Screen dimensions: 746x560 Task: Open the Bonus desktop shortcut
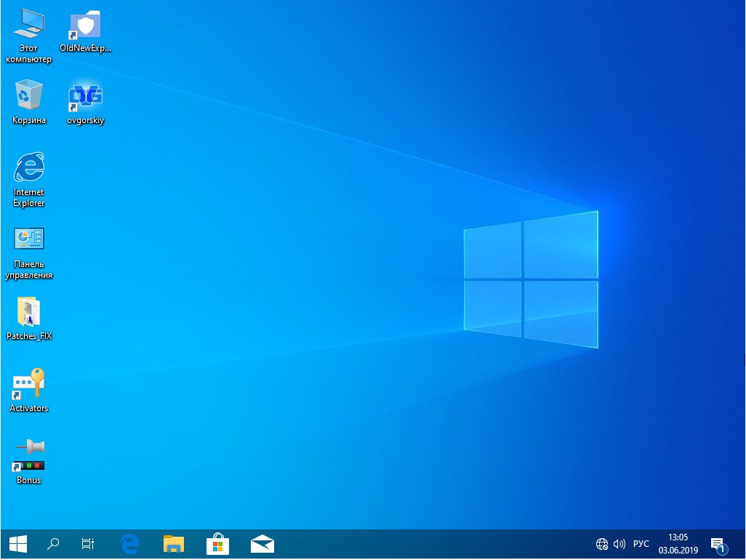coord(29,455)
